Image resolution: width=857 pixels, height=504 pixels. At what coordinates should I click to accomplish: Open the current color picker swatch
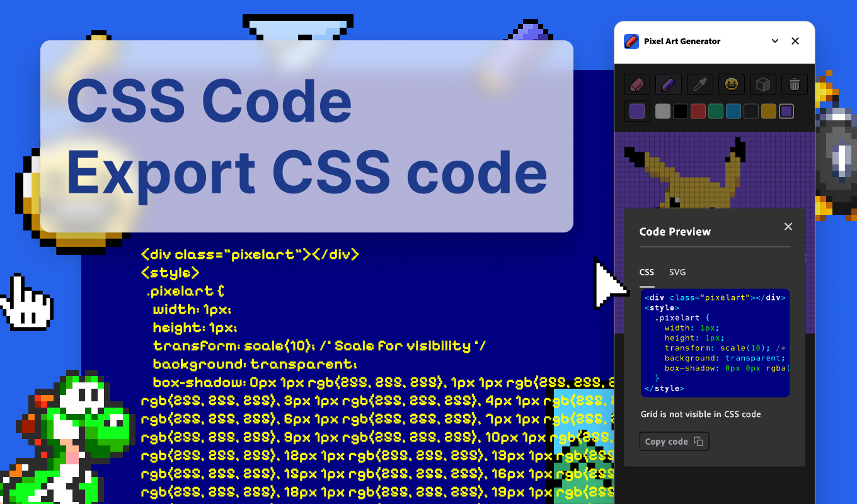point(637,112)
